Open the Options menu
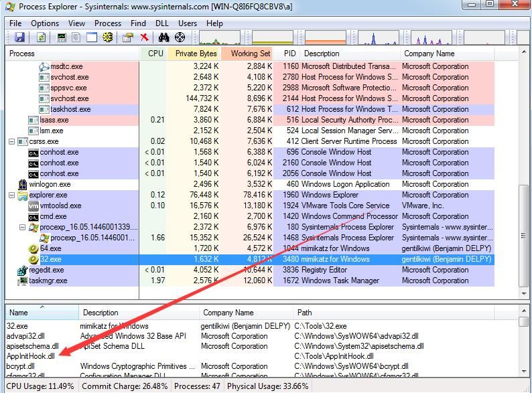This screenshot has height=393, width=532. [45, 23]
